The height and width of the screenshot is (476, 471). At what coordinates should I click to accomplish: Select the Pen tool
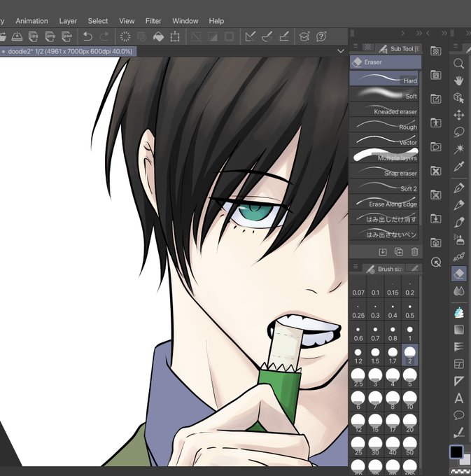459,188
